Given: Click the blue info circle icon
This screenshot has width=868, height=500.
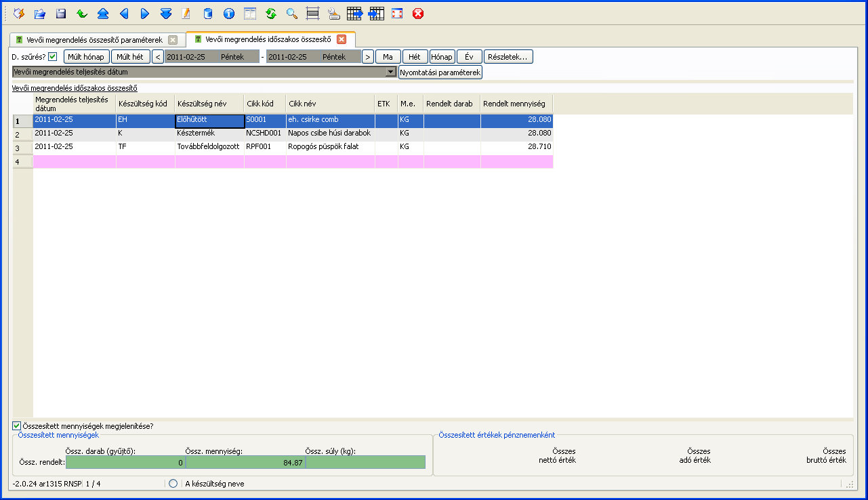Looking at the screenshot, I should click(x=229, y=13).
